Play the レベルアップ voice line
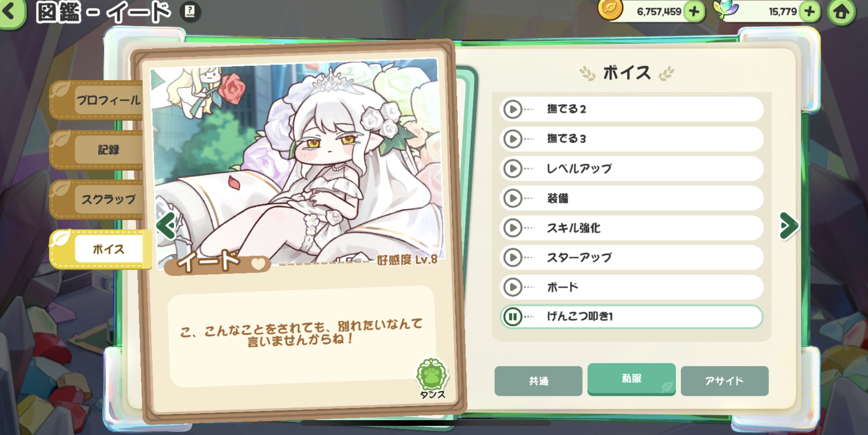The height and width of the screenshot is (435, 868). 513,168
